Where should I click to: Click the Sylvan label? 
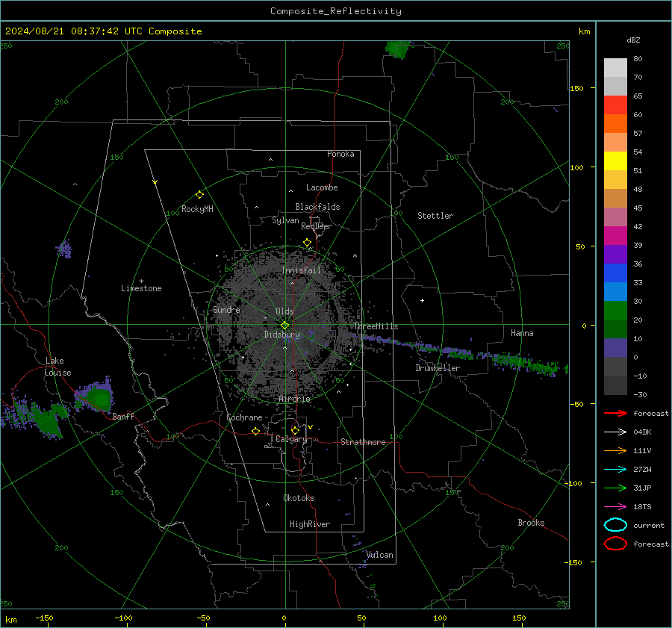click(285, 220)
